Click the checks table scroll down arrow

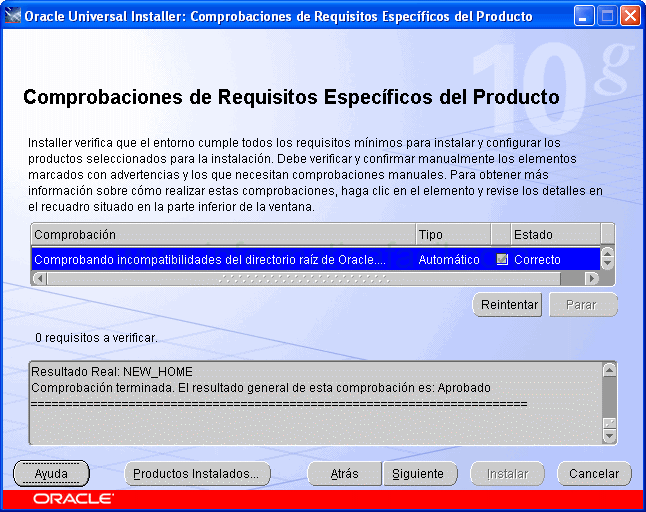pos(608,264)
